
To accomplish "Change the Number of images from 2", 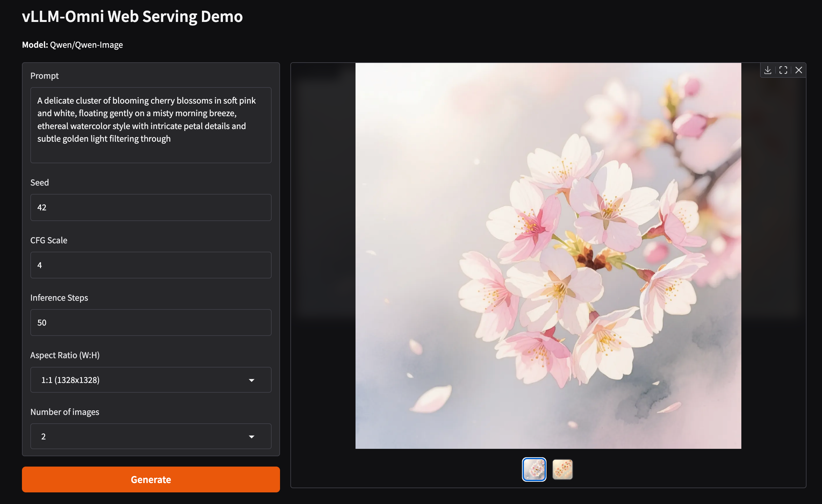I will pyautogui.click(x=151, y=436).
